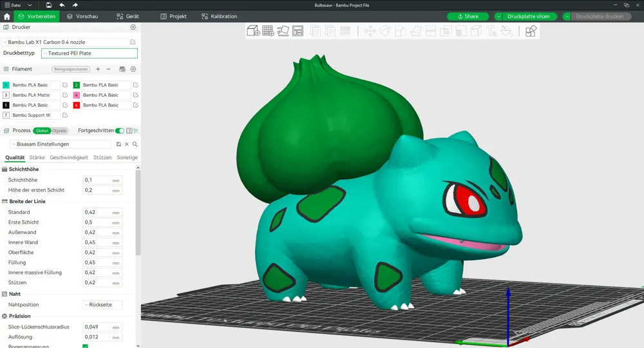The height and width of the screenshot is (348, 644).
Task: Click the Seam painting cube icon
Action: [476, 31]
